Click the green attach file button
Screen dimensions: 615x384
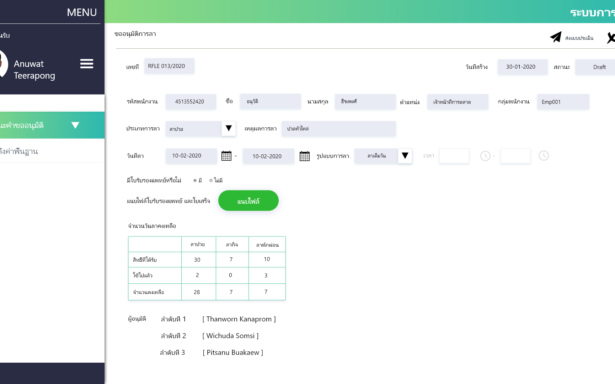[x=248, y=201]
